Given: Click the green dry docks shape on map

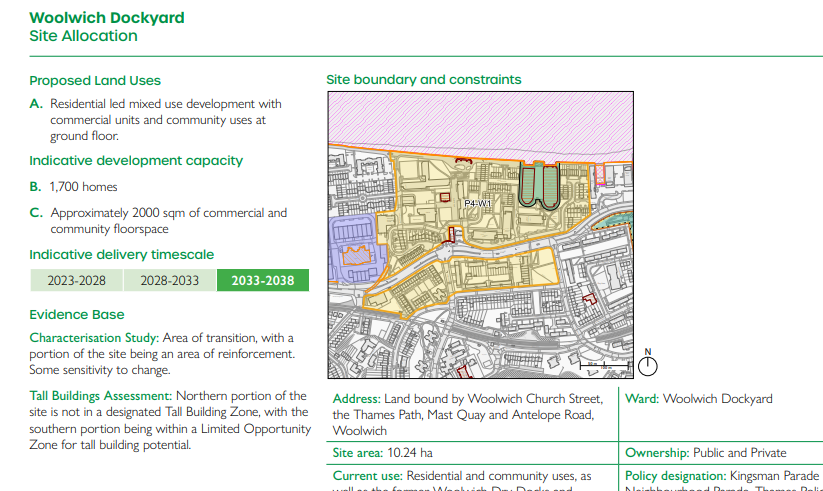Looking at the screenshot, I should (539, 186).
